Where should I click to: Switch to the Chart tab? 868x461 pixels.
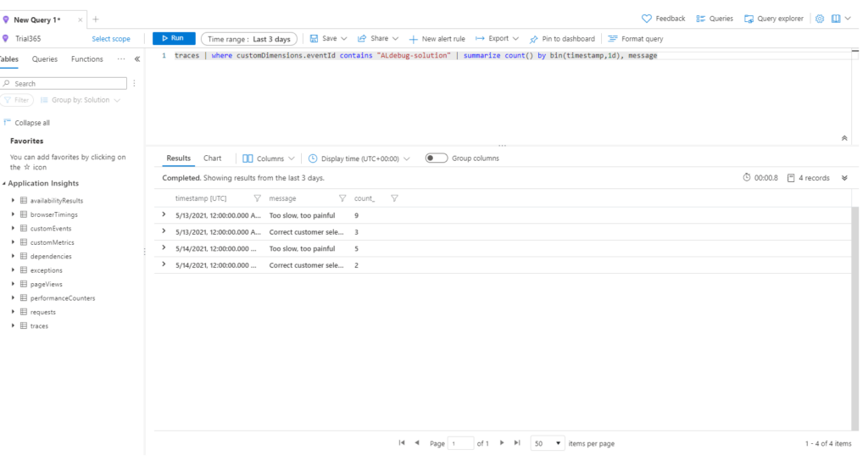coord(212,158)
